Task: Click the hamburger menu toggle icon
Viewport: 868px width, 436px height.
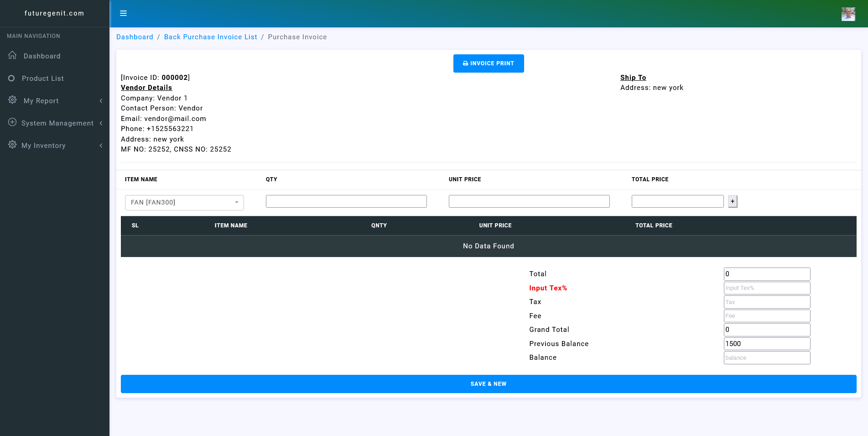Action: pos(123,13)
